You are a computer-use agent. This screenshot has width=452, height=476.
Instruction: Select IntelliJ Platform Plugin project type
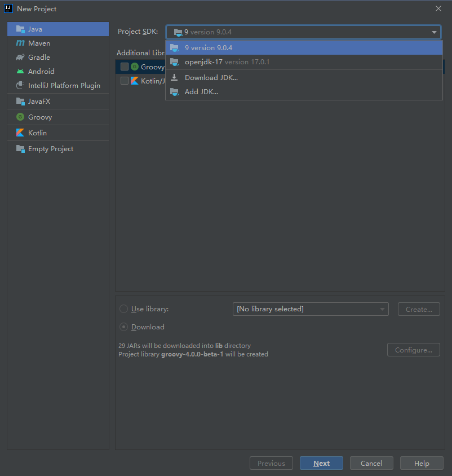(58, 85)
